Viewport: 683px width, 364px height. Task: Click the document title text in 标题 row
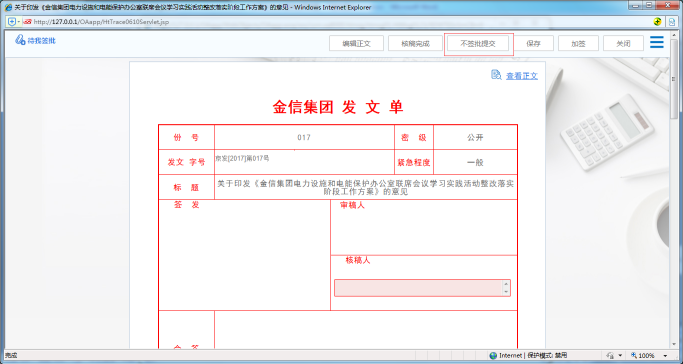(x=366, y=187)
